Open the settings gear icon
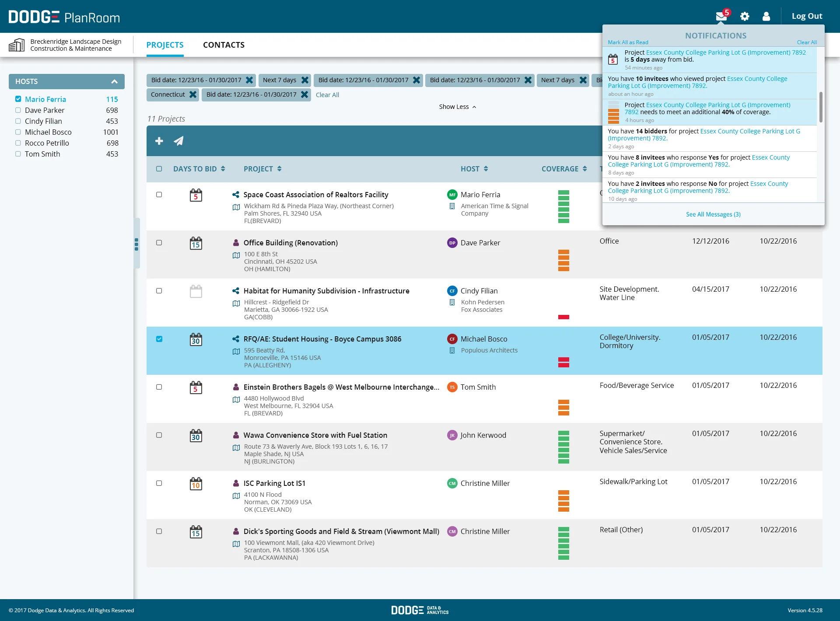 tap(745, 17)
